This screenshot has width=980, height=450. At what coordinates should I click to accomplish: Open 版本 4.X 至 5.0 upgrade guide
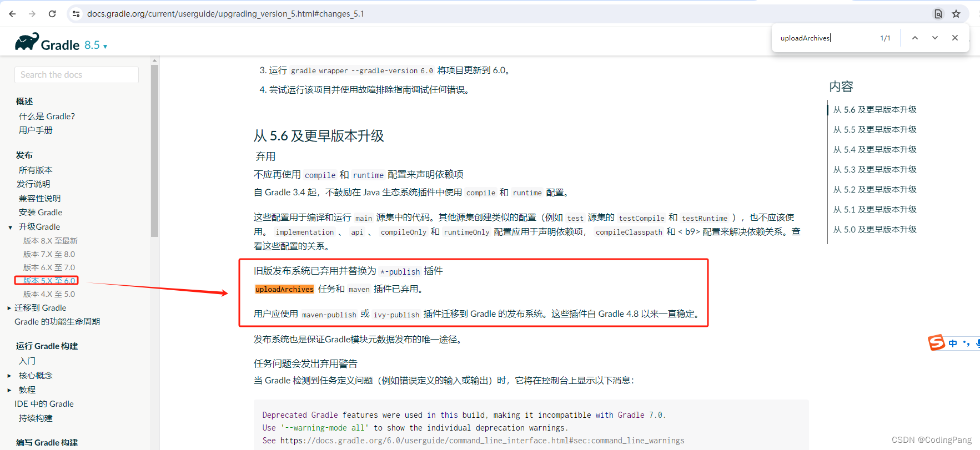pos(49,294)
